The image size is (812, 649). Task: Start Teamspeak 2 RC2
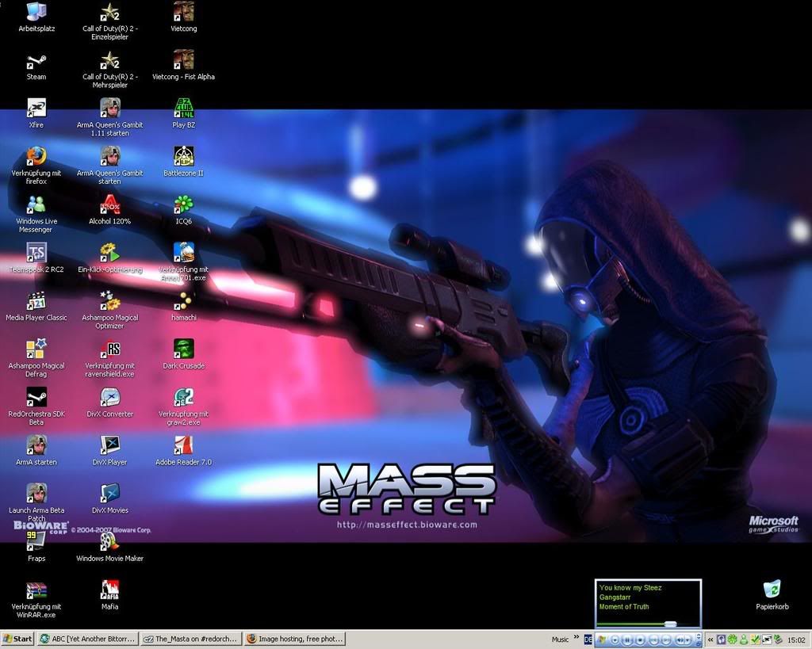click(x=36, y=254)
